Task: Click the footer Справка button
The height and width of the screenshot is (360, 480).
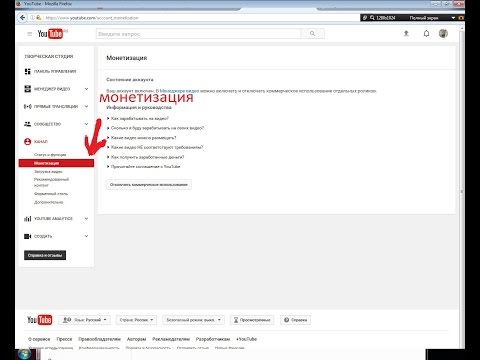Action: (295, 320)
